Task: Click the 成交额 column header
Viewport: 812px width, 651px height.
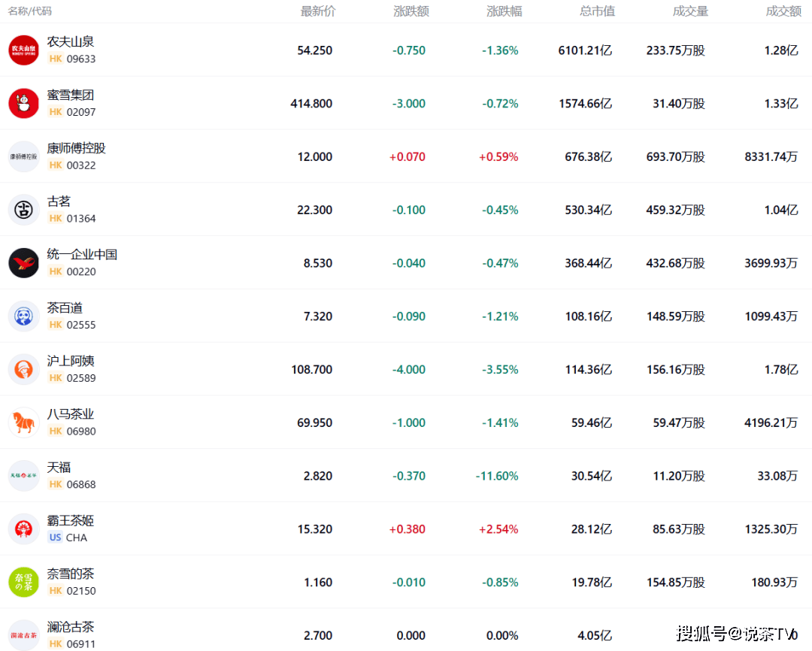Action: pyautogui.click(x=783, y=11)
